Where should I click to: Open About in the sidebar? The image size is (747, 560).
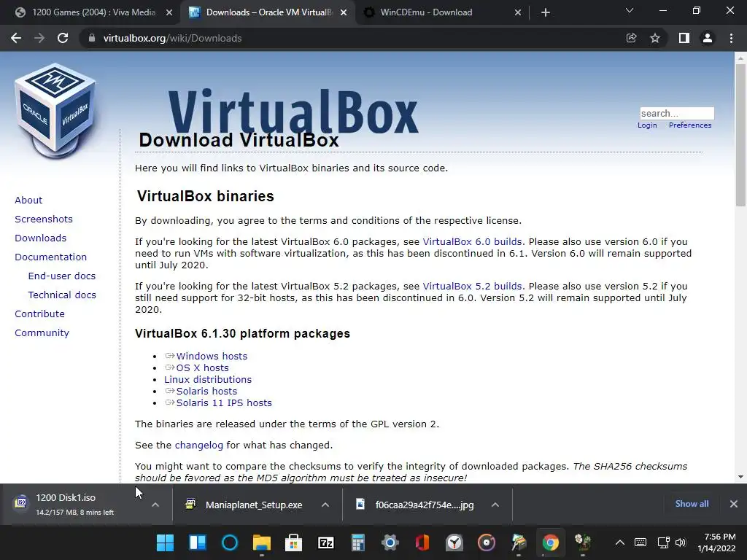28,200
